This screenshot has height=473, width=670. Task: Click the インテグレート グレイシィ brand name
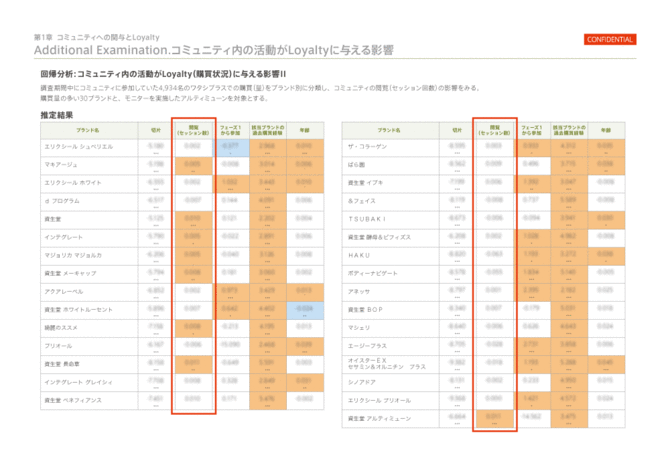(78, 382)
